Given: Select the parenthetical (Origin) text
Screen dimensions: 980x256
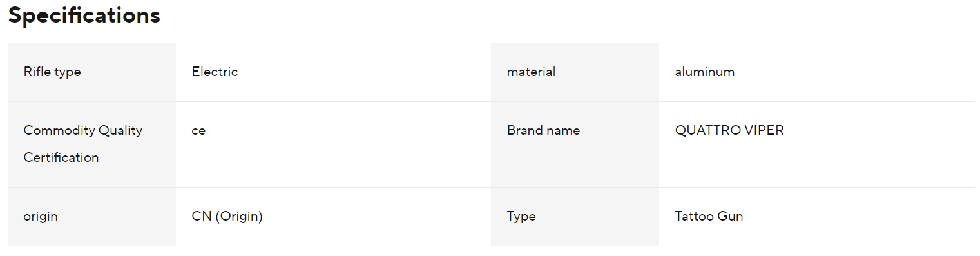Looking at the screenshot, I should click(x=239, y=217).
